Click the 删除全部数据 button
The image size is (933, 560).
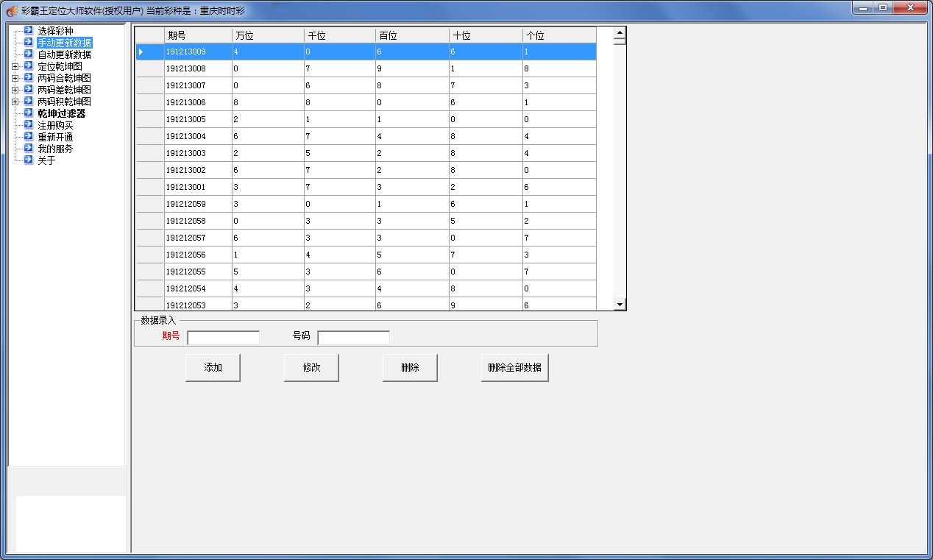[514, 367]
